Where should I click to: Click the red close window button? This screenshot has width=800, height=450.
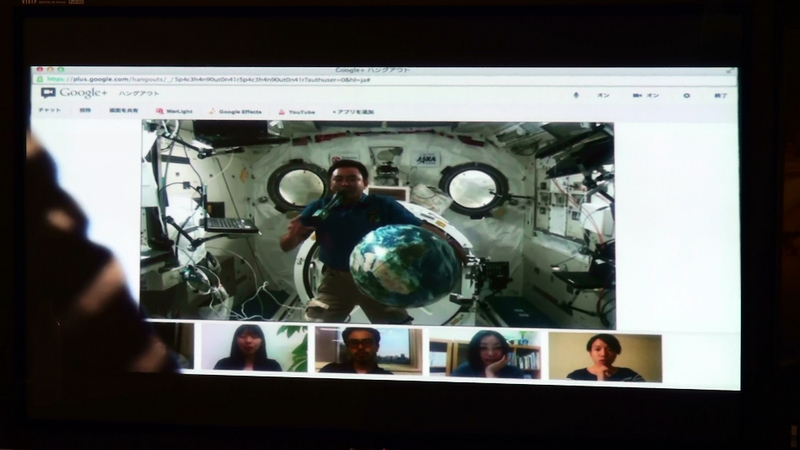pos(40,69)
